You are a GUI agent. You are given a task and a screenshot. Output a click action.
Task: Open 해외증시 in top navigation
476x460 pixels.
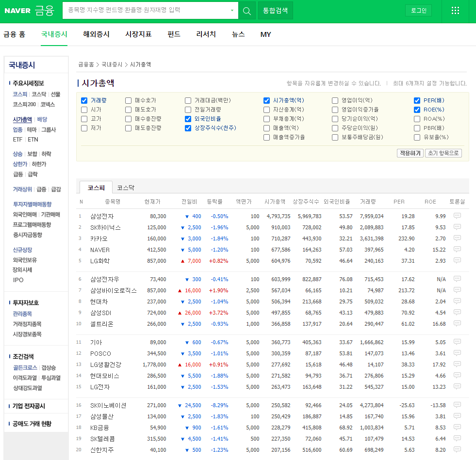click(96, 34)
